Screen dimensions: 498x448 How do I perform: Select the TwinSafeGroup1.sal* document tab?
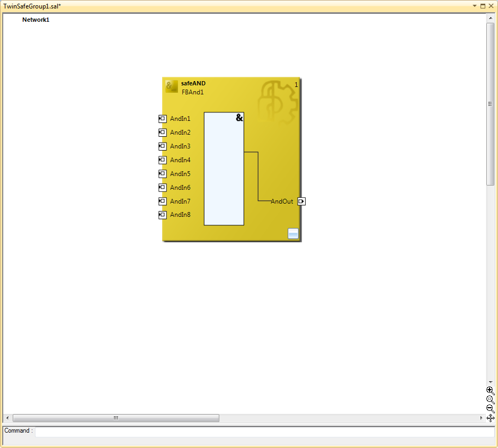pos(32,6)
